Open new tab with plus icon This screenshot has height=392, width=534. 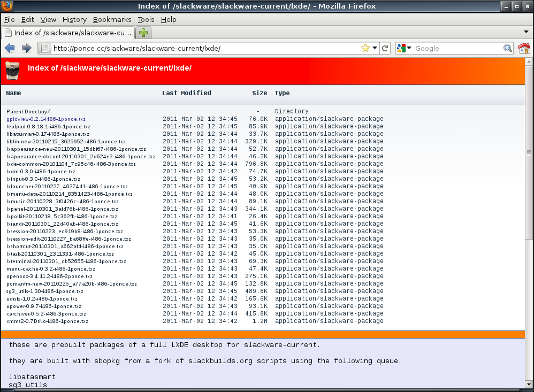point(143,33)
